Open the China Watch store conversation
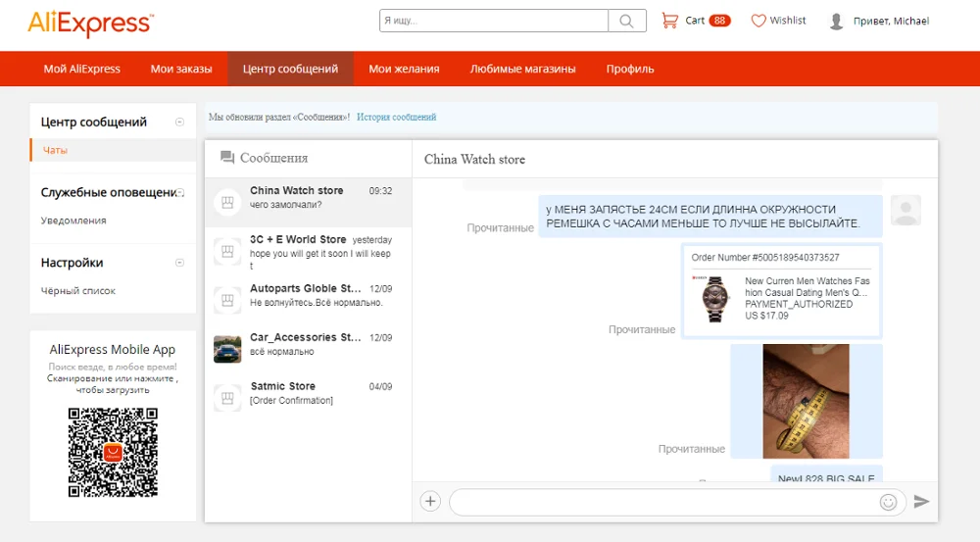Viewport: 980px width, 542px height. tap(308, 203)
